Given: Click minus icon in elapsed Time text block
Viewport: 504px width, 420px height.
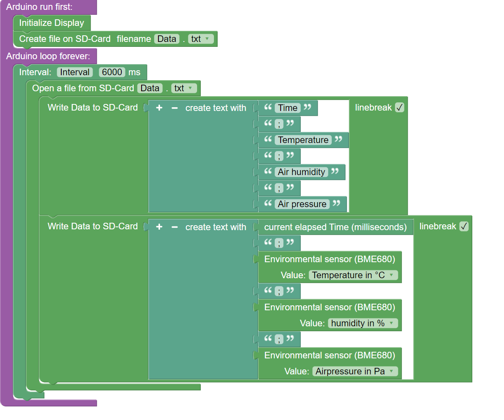Looking at the screenshot, I should pos(174,227).
